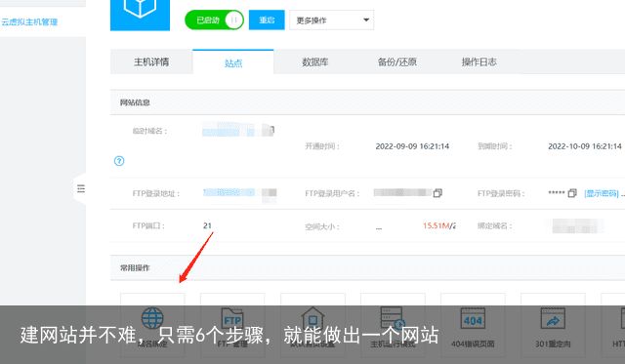Copy the FTP login password
This screenshot has width=625, height=364.
[x=572, y=193]
